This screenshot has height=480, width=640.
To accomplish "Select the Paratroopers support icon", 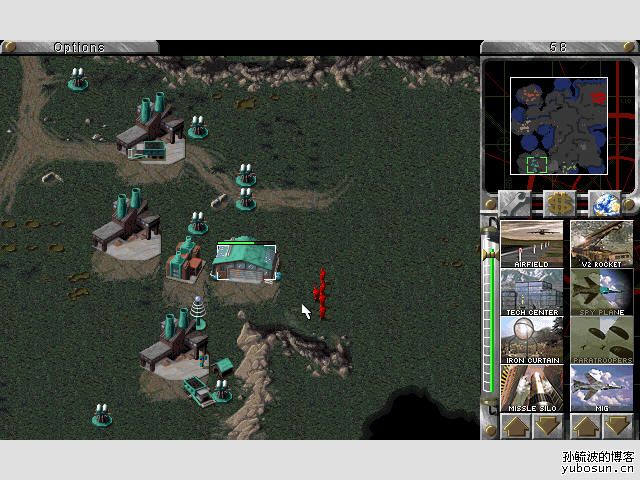I will pos(602,340).
